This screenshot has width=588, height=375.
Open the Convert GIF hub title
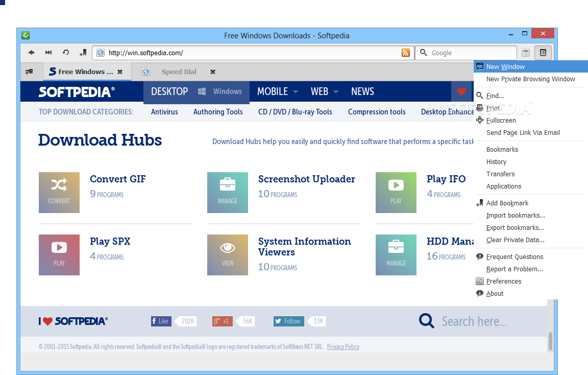(x=118, y=179)
